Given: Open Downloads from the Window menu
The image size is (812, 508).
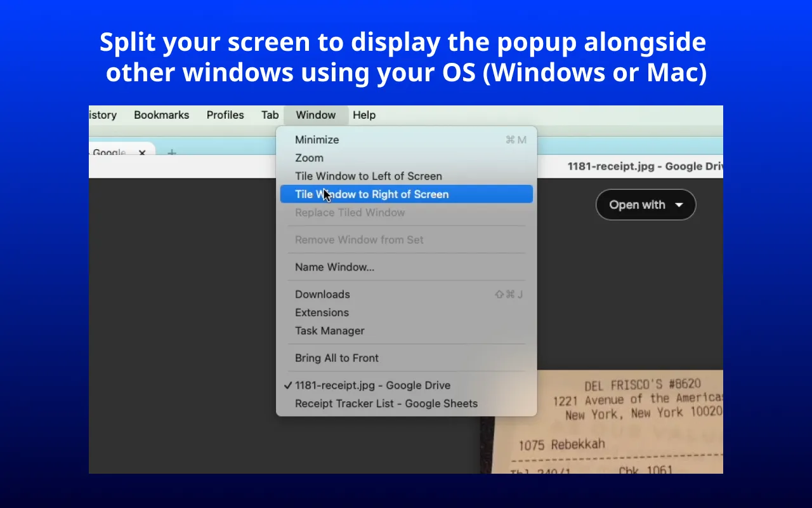Looking at the screenshot, I should tap(322, 294).
